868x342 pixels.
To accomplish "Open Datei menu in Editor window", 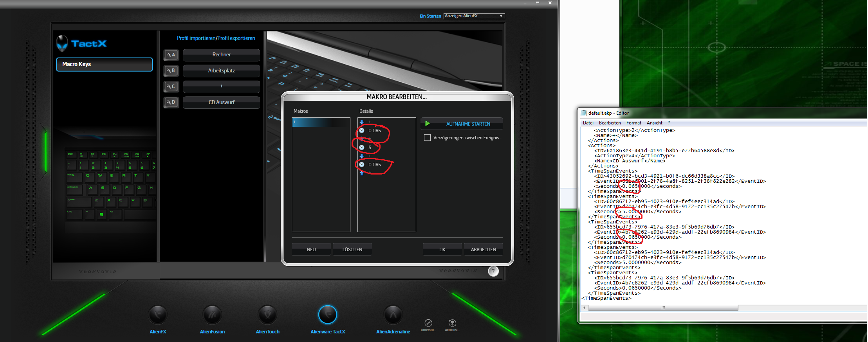I will (x=588, y=123).
